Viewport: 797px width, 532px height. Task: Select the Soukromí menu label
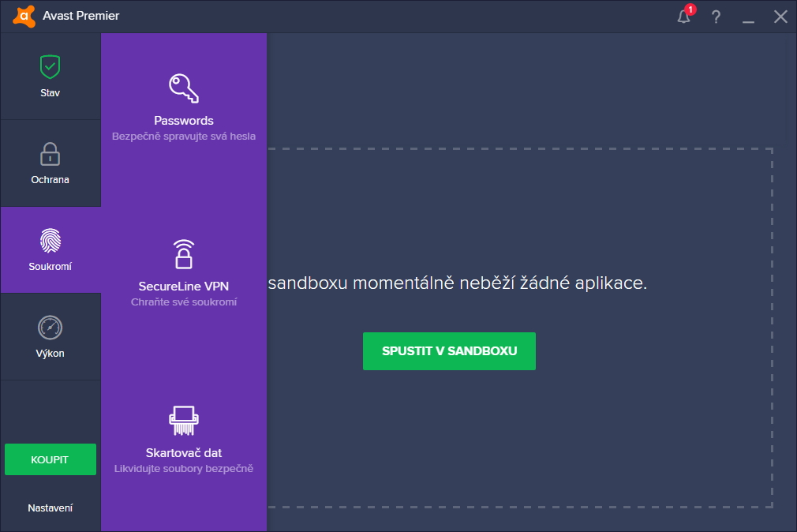(50, 267)
